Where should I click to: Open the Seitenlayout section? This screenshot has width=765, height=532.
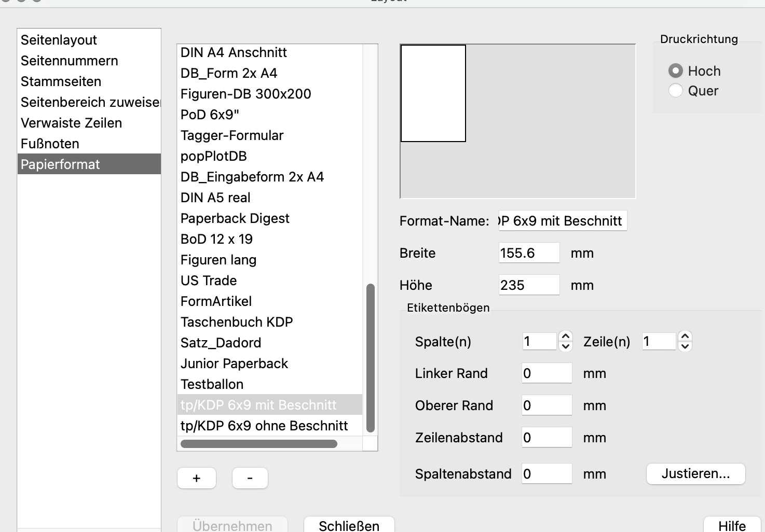pyautogui.click(x=59, y=40)
